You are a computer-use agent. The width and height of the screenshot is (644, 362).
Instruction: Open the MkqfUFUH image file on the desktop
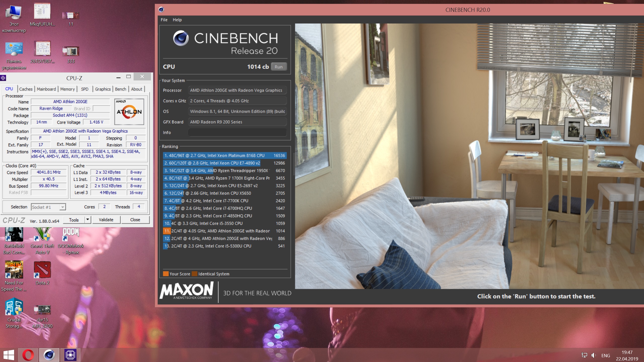pyautogui.click(x=42, y=15)
